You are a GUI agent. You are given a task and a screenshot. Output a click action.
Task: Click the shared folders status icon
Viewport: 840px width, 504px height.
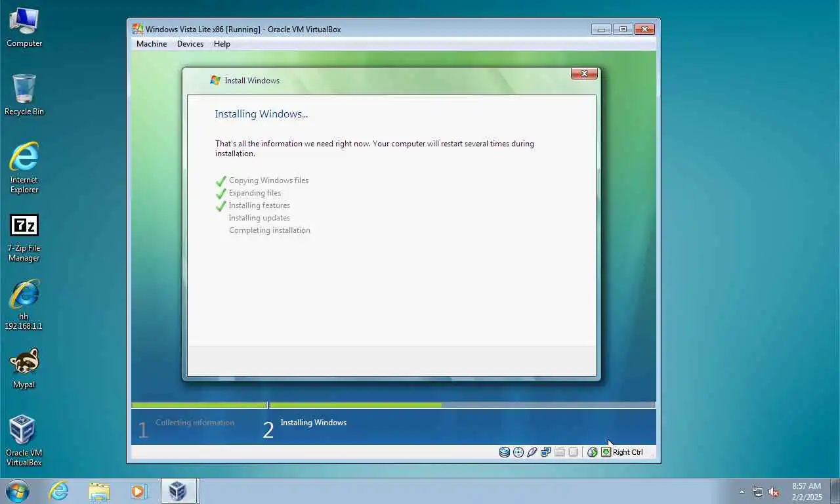tap(560, 452)
